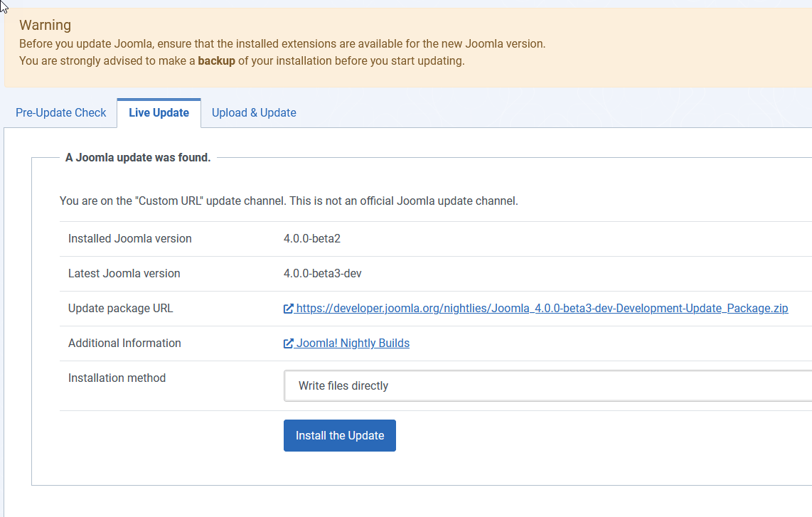Click the Warning heading in the alert
This screenshot has width=812, height=517.
[x=45, y=25]
